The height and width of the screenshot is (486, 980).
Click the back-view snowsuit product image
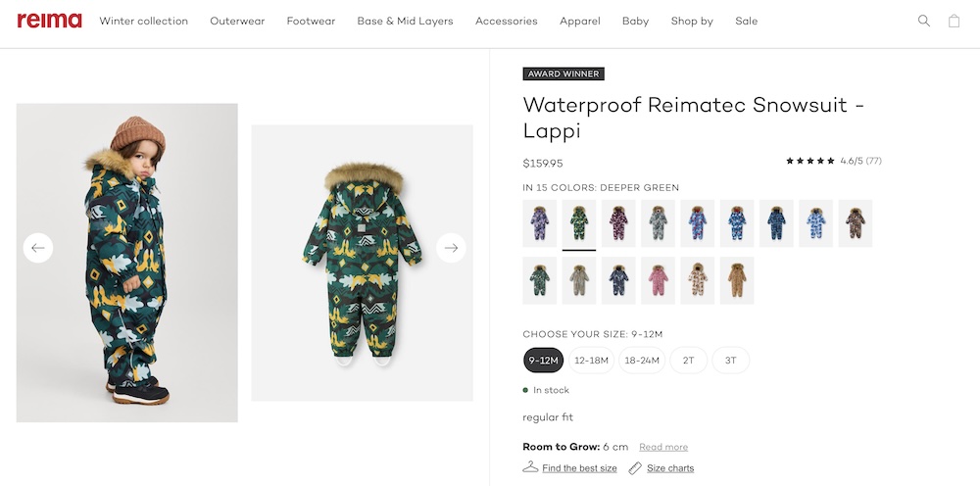coord(362,263)
